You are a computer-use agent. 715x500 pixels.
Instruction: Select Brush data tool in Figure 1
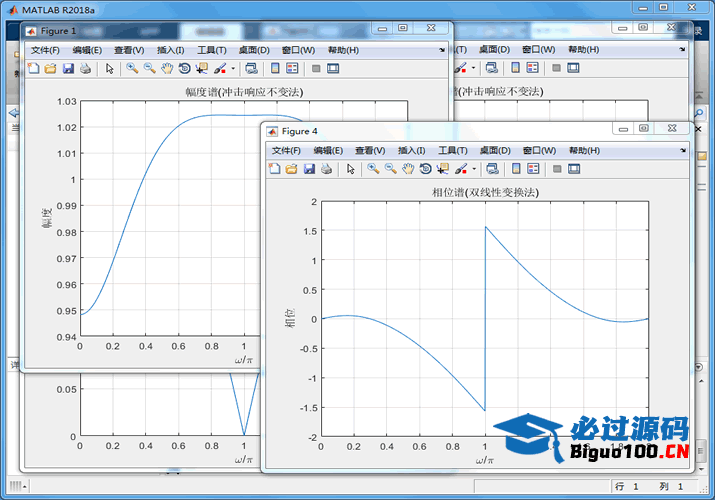[x=220, y=68]
